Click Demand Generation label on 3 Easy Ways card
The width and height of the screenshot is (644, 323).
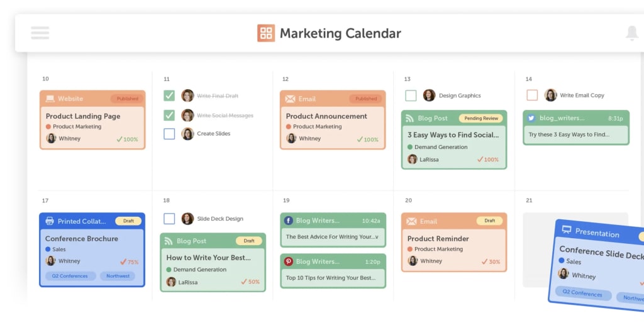441,147
